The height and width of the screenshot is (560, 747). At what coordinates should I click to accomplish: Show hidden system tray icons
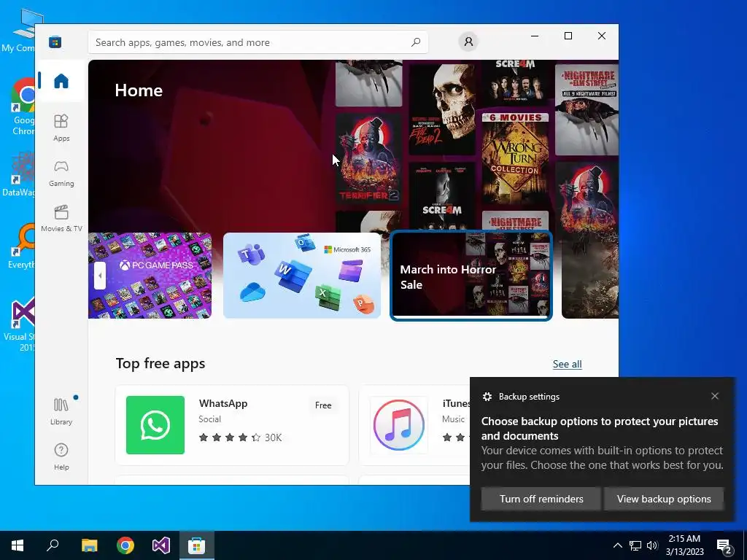[617, 545]
